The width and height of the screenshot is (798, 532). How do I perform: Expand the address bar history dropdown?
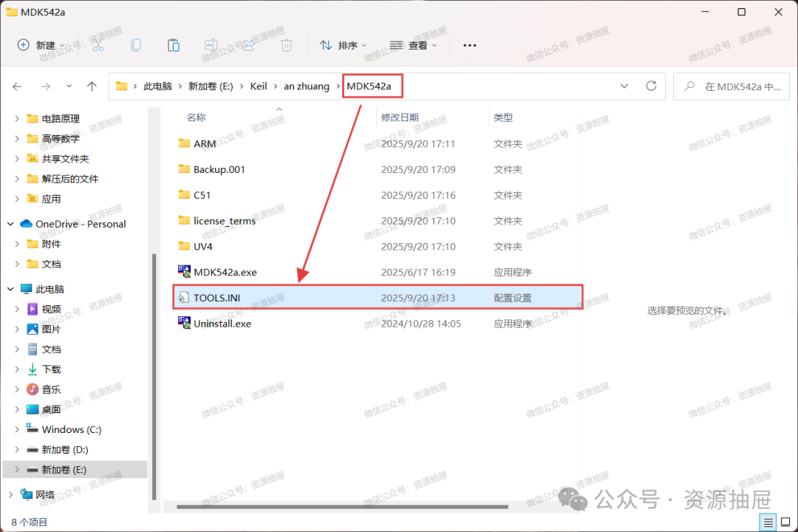pyautogui.click(x=624, y=86)
